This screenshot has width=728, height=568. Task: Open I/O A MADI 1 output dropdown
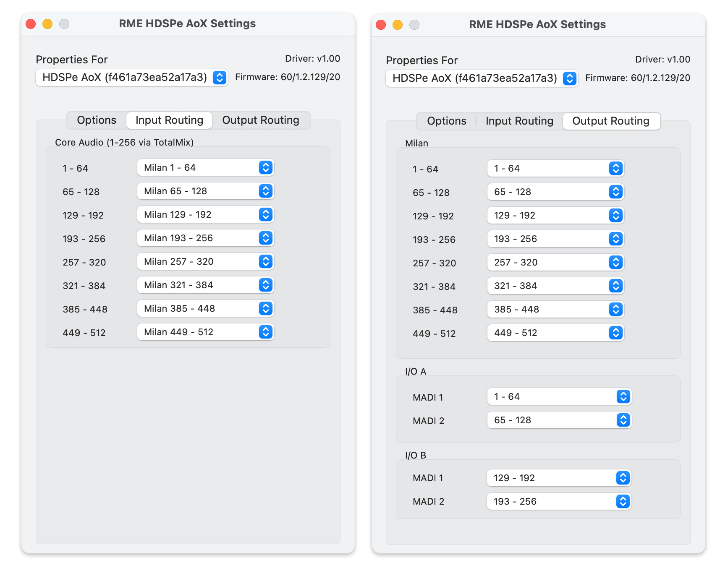point(559,397)
